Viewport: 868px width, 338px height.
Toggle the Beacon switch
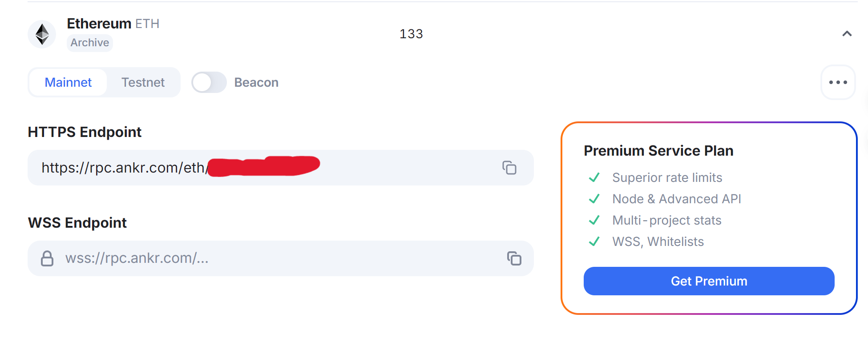(209, 82)
